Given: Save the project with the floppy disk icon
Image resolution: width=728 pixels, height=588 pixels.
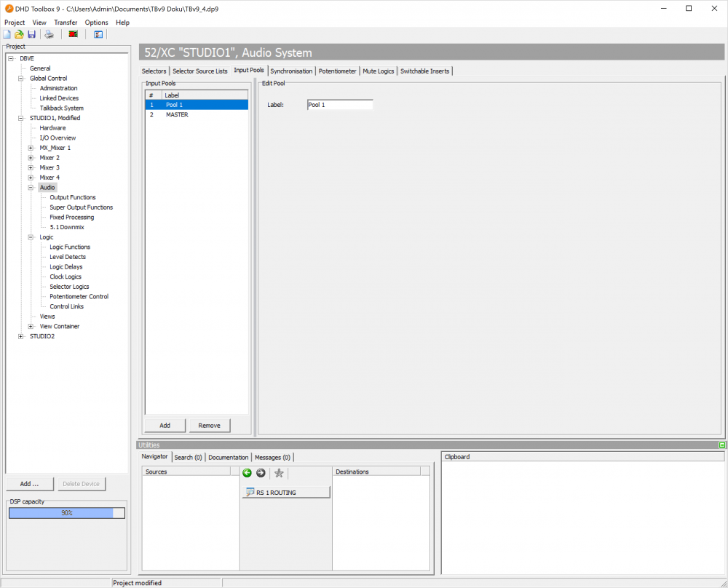Looking at the screenshot, I should [x=31, y=33].
